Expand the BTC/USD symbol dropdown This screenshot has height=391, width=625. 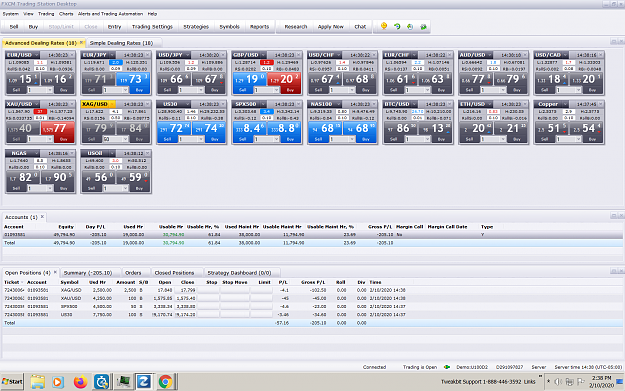[x=414, y=104]
